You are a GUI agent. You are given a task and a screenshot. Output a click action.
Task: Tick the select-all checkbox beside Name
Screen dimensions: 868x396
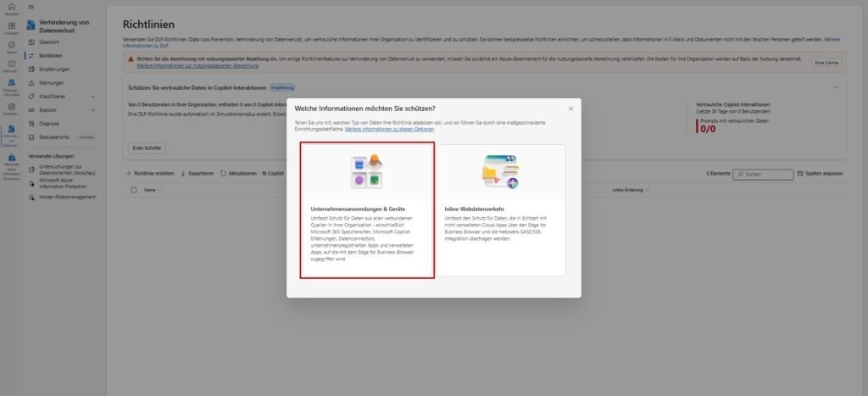134,190
